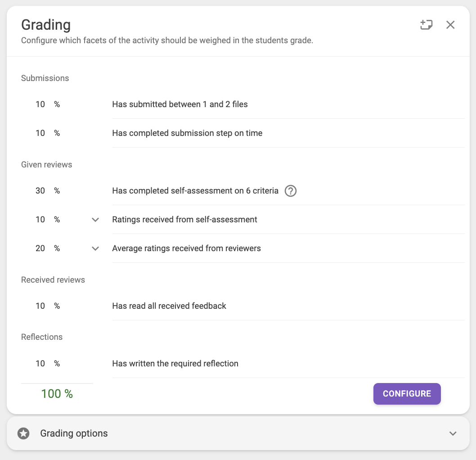The image size is (476, 460).
Task: Open the Grading options section title
Action: coord(74,433)
